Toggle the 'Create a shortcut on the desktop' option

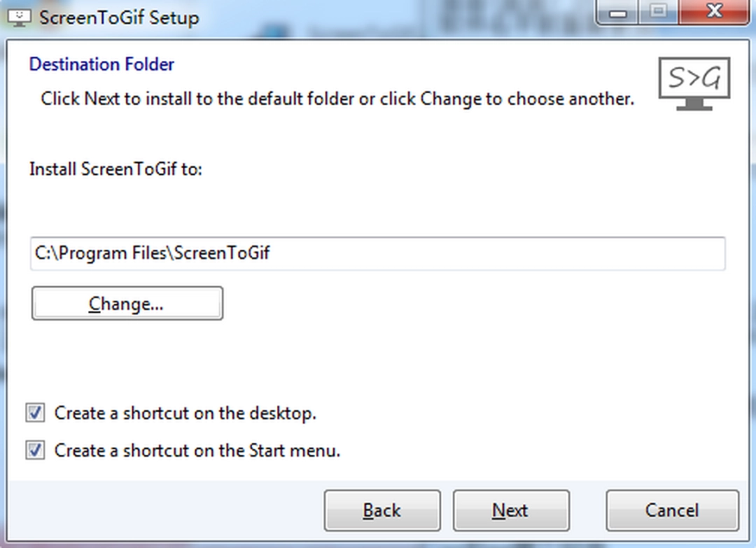(x=35, y=413)
